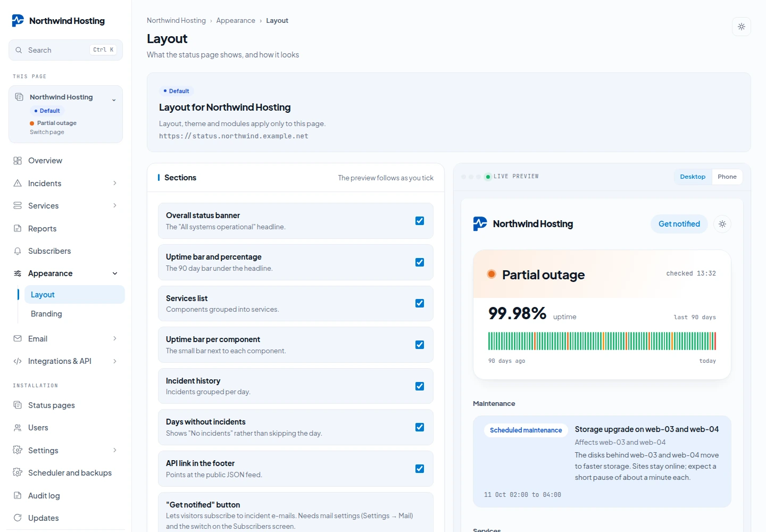This screenshot has width=766, height=532.
Task: Switch preview to Phone tab
Action: [x=727, y=177]
